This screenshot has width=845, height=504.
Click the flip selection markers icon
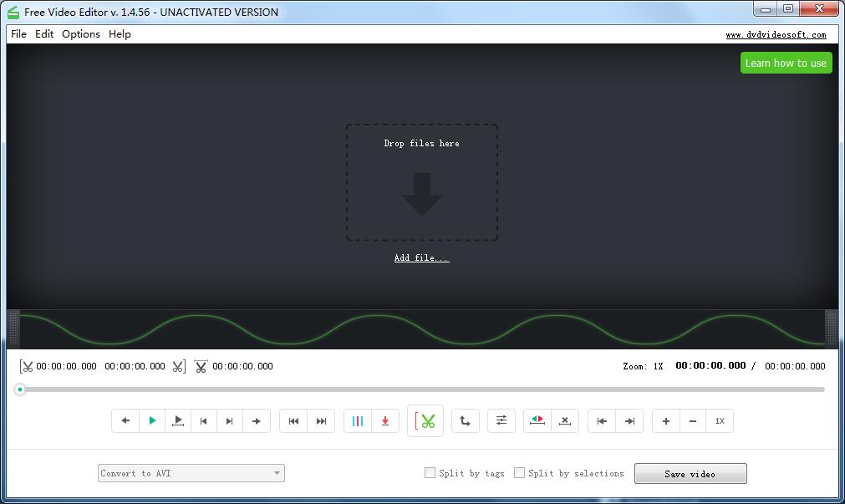tap(537, 420)
